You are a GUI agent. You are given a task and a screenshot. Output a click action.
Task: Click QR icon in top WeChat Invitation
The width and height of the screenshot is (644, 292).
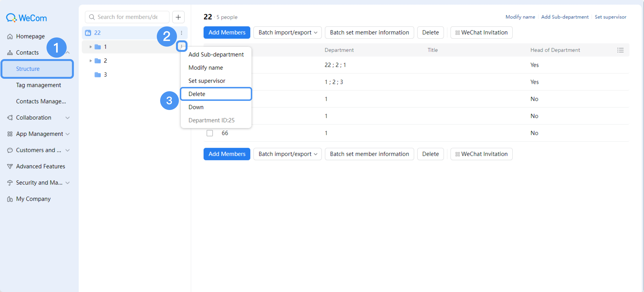click(457, 33)
